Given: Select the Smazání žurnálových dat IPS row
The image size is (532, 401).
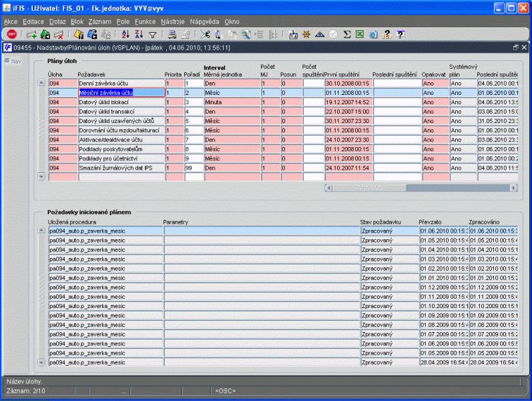Looking at the screenshot, I should click(121, 168).
